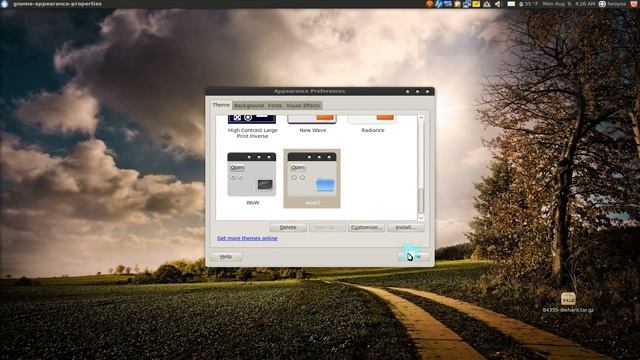Click the Delete theme button
This screenshot has width=640, height=360.
[288, 227]
